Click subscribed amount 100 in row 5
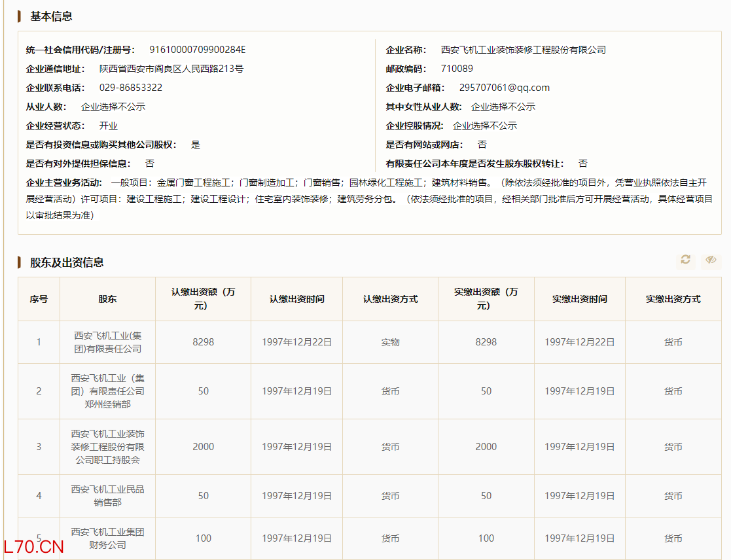This screenshot has height=560, width=731. point(204,538)
